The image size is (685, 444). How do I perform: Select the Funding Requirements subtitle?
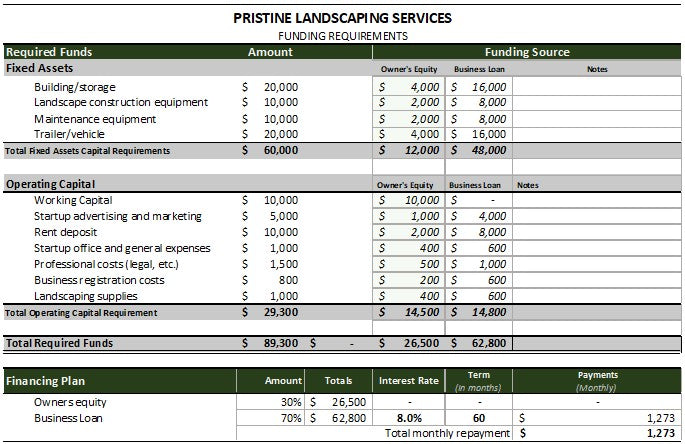pyautogui.click(x=342, y=35)
